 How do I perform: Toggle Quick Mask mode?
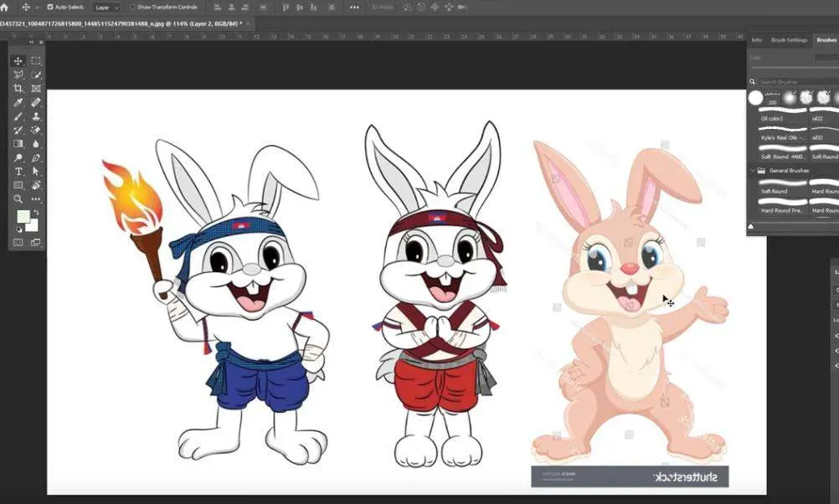[x=18, y=243]
